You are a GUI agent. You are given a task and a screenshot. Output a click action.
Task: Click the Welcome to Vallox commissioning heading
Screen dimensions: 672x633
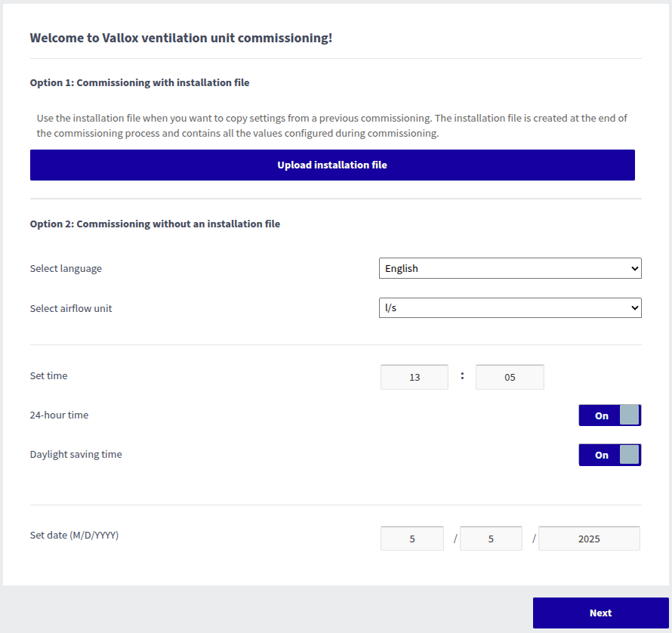point(181,38)
